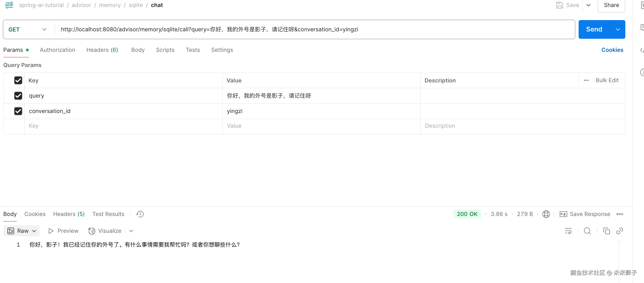This screenshot has height=283, width=644.
Task: Toggle the select-all params header checkbox
Action: click(18, 81)
